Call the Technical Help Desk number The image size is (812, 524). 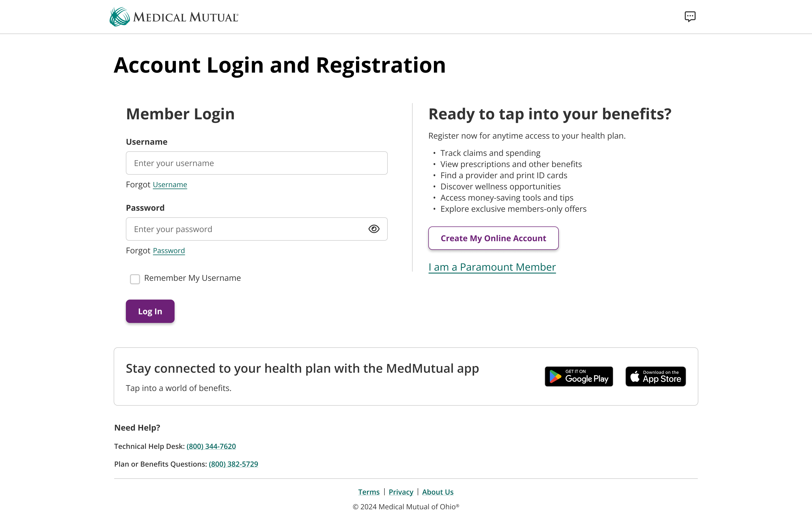(x=211, y=446)
